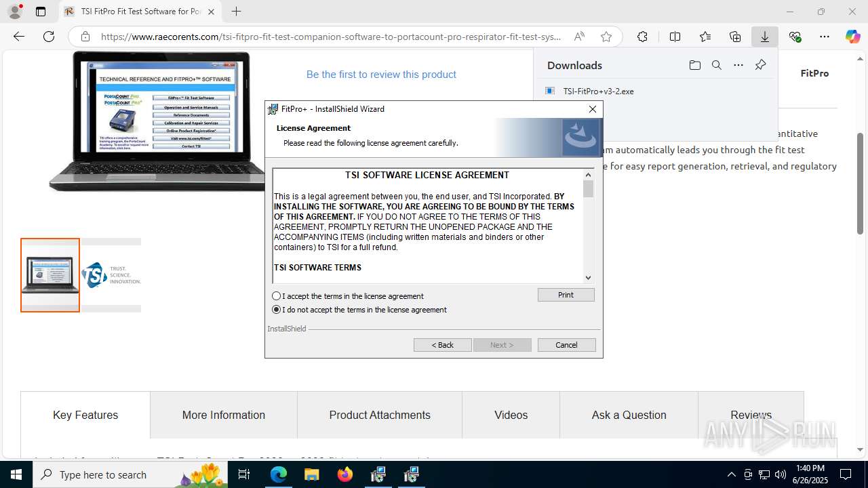Screen dimensions: 868x488
Task: Search the downloads list
Action: [717, 65]
